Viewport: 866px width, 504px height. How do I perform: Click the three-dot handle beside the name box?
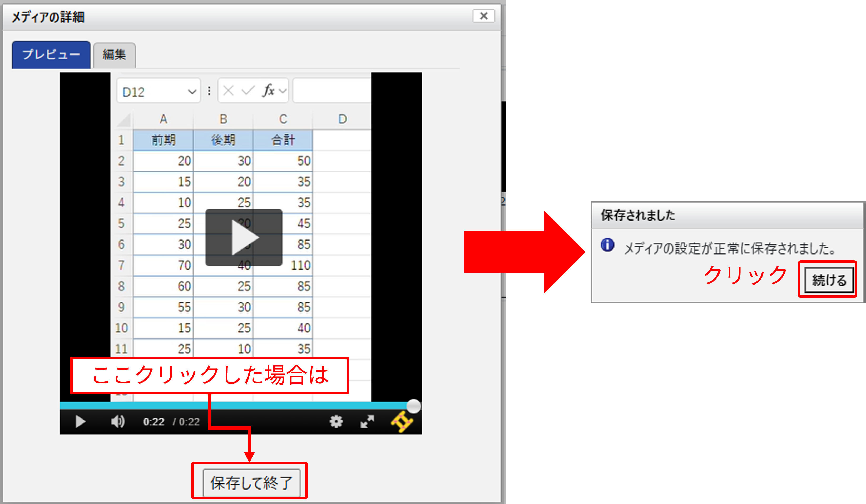point(209,91)
